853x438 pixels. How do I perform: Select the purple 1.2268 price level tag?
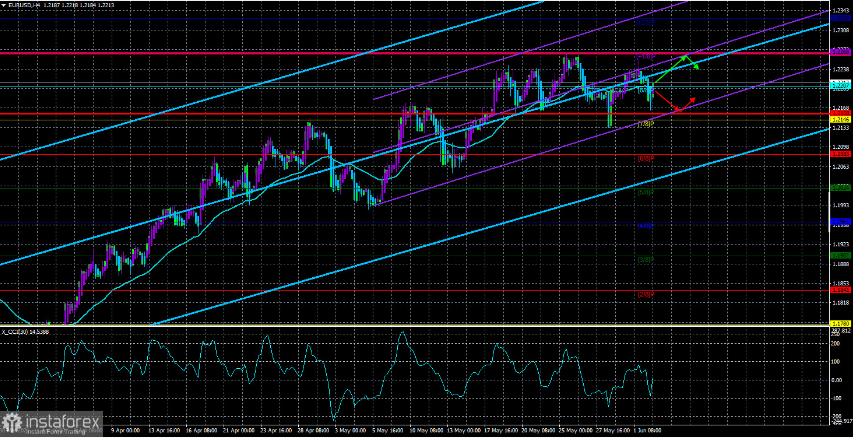pos(840,52)
